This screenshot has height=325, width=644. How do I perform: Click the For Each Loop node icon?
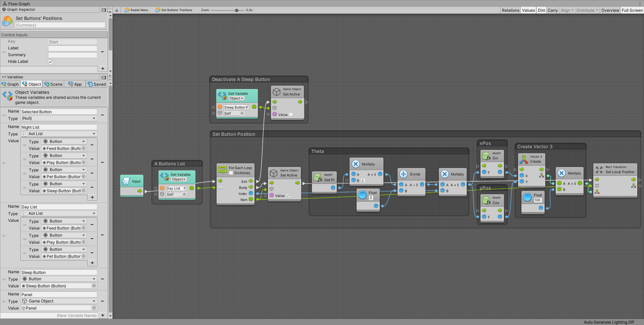pyautogui.click(x=222, y=170)
